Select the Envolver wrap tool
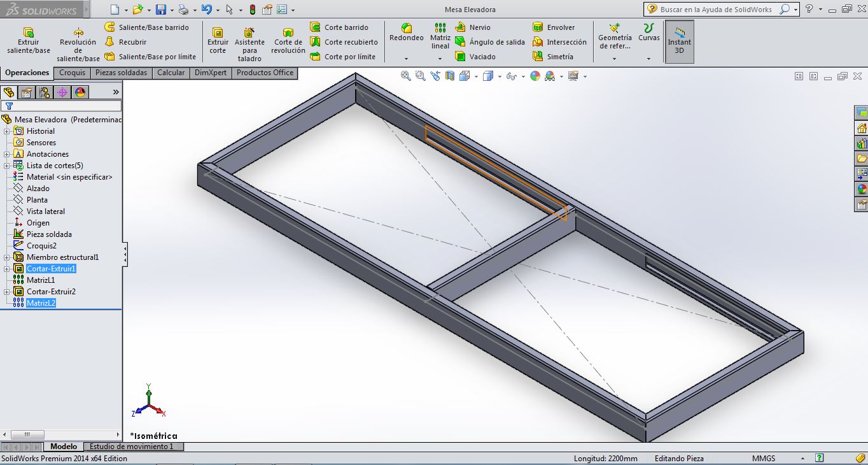The image size is (868, 465). coord(554,27)
